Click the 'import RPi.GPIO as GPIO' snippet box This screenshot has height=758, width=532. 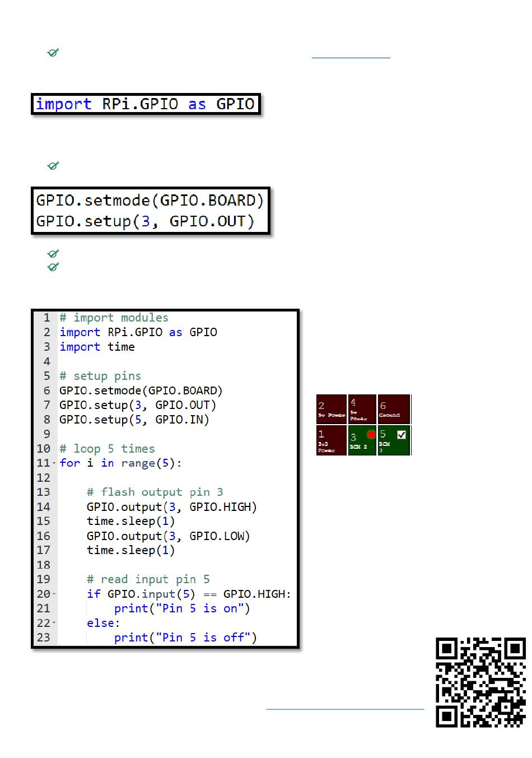click(146, 104)
